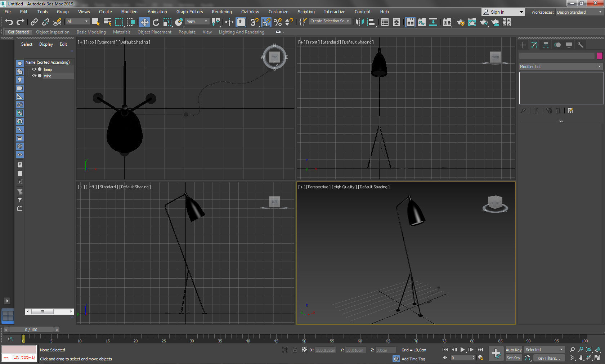Toggle Angle Snap in toolbar
This screenshot has width=605, height=364.
point(266,22)
